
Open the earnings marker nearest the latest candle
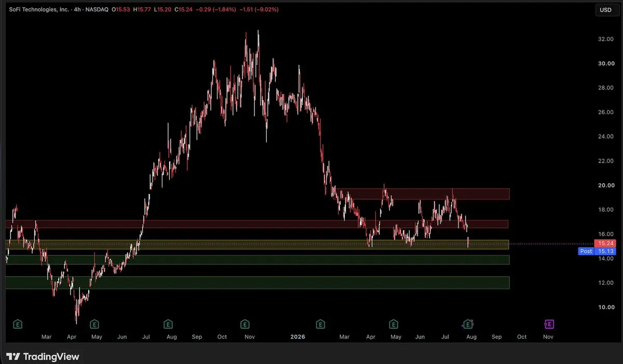[x=468, y=325]
